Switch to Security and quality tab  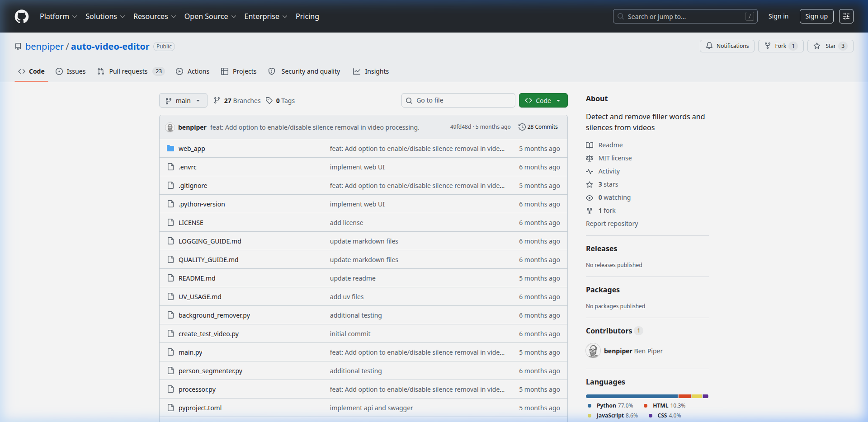click(304, 71)
